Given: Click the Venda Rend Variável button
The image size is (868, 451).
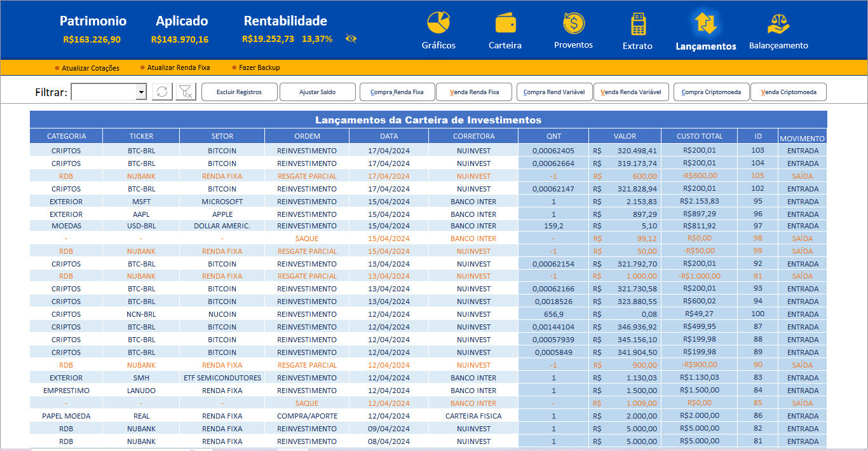Looking at the screenshot, I should 631,92.
